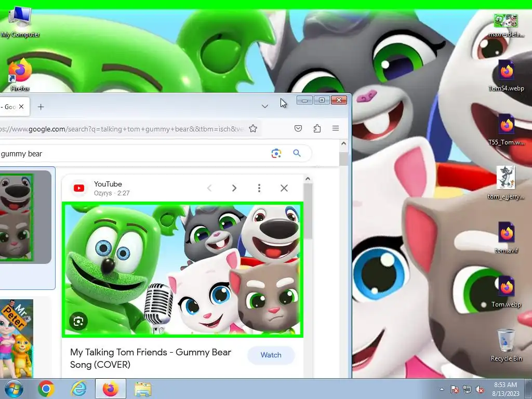The height and width of the screenshot is (399, 532).
Task: Go to next image in preview panel
Action: pos(234,188)
